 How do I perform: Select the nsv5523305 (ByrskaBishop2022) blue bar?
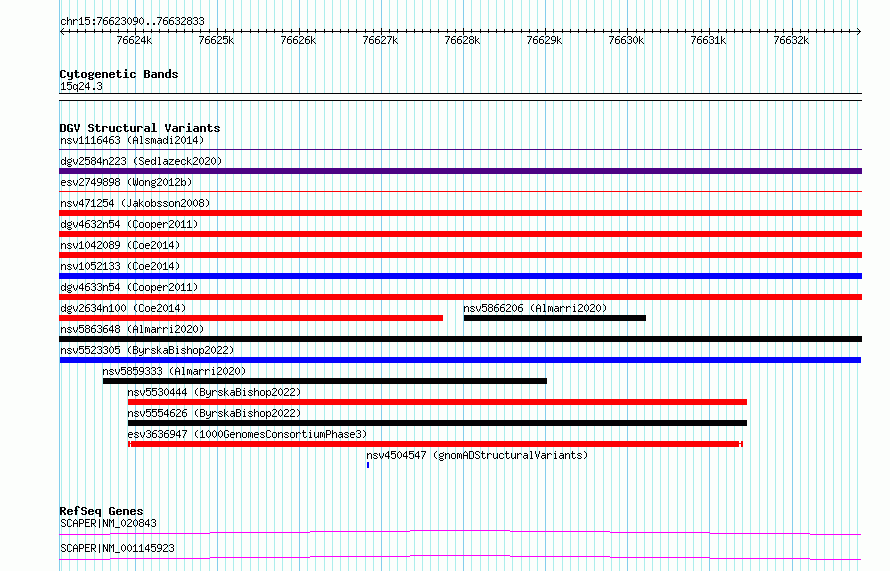[x=460, y=360]
